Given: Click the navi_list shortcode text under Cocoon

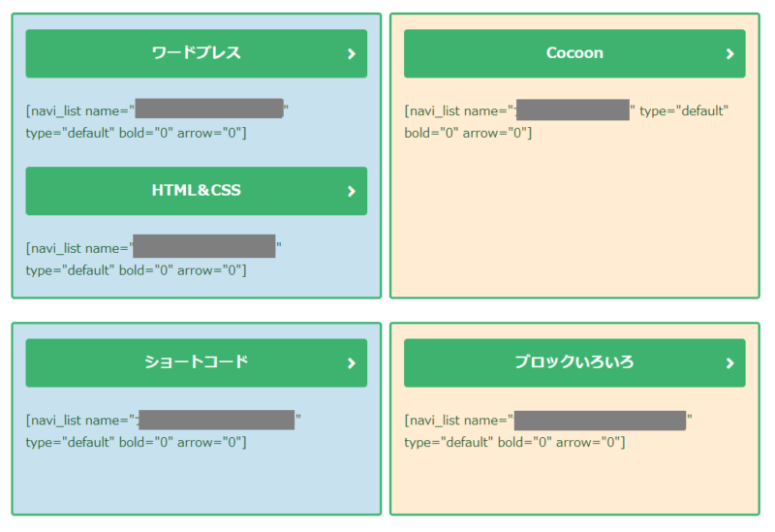Looking at the screenshot, I should pyautogui.click(x=567, y=122).
